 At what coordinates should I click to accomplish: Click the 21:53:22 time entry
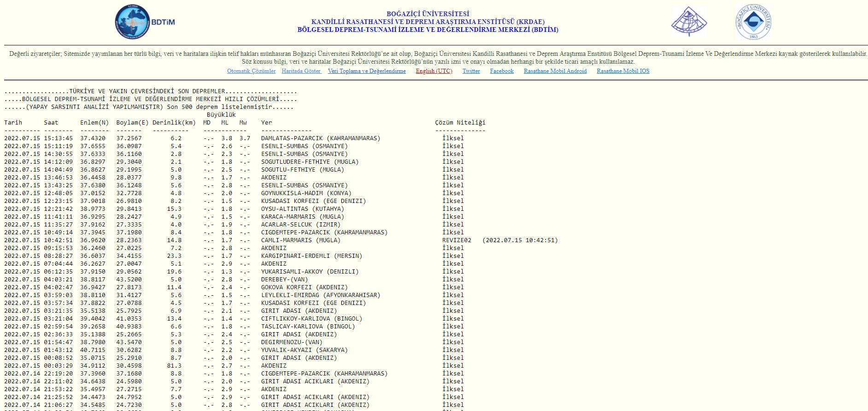pyautogui.click(x=59, y=389)
